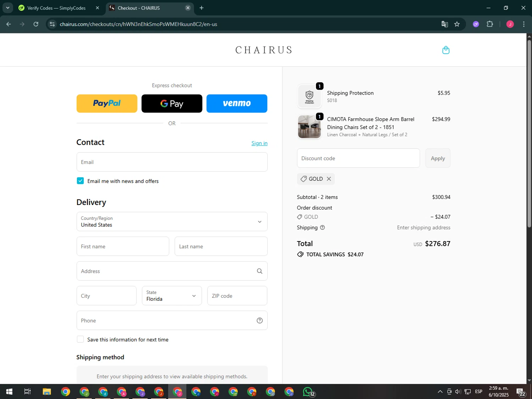Click the volume icon in system tray

(458, 392)
